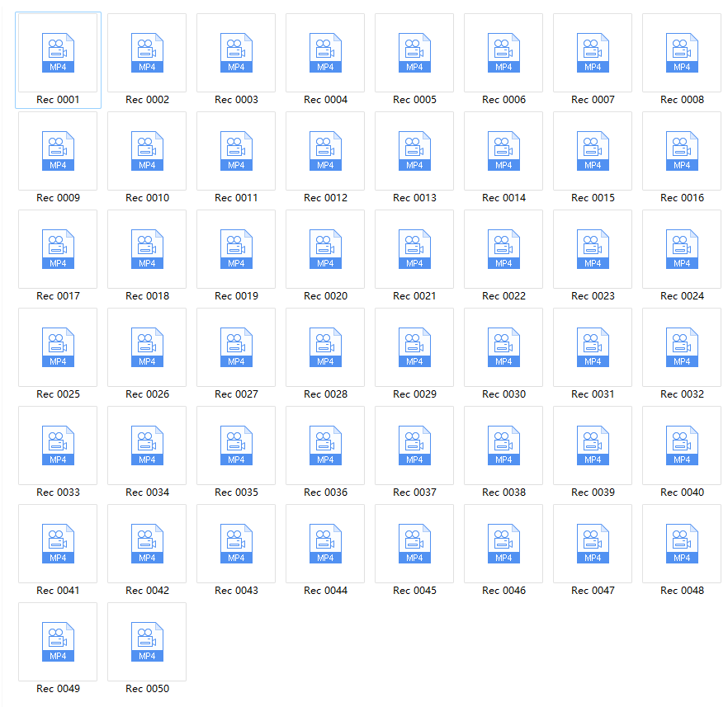Click the Rec 0020 video icon

(x=325, y=249)
